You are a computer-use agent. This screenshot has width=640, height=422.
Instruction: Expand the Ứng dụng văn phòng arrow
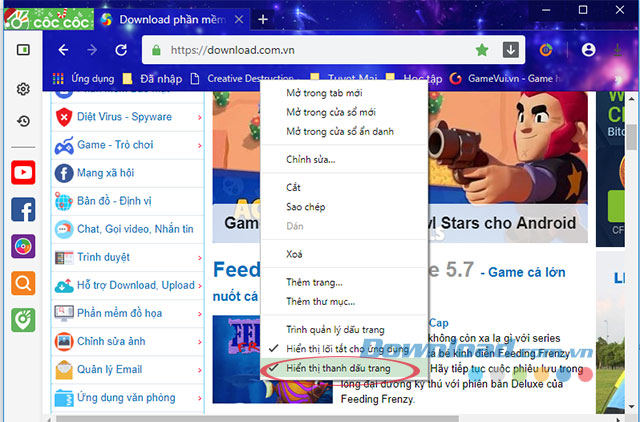click(x=200, y=398)
